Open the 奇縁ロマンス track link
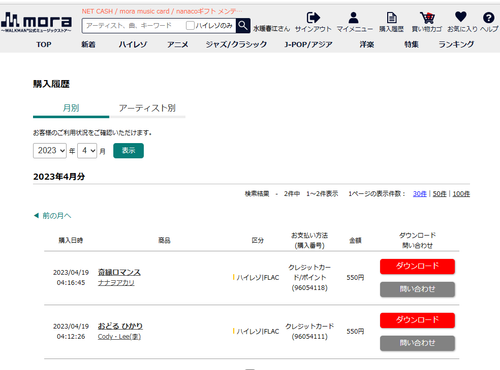Viewport: 500px width, 370px height. pos(119,272)
